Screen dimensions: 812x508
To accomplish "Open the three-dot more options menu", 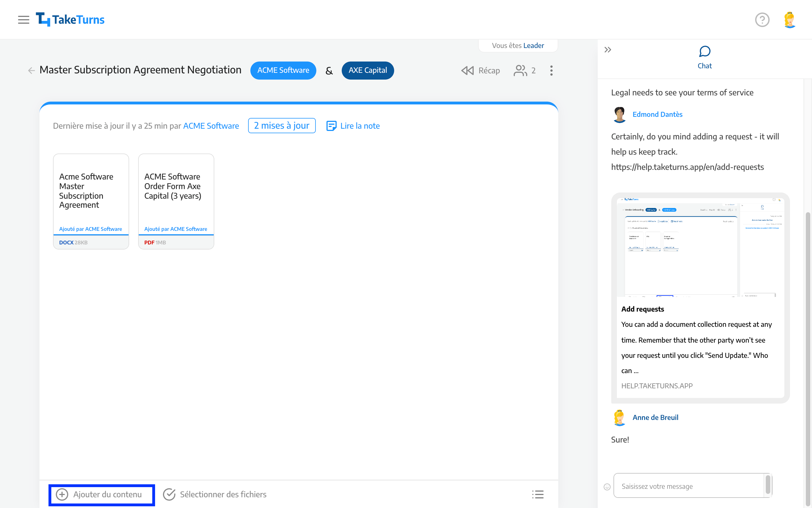I will pyautogui.click(x=551, y=71).
